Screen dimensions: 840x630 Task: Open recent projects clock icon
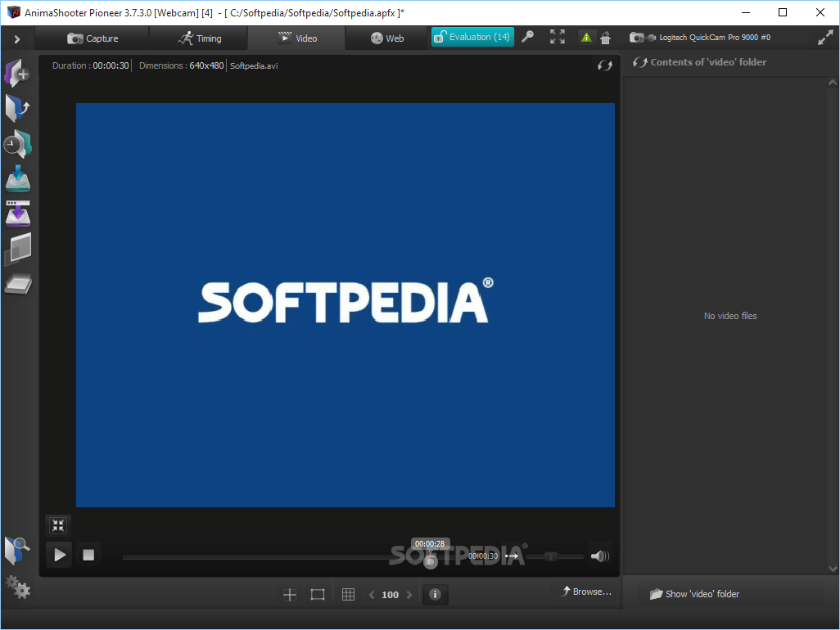(x=17, y=143)
